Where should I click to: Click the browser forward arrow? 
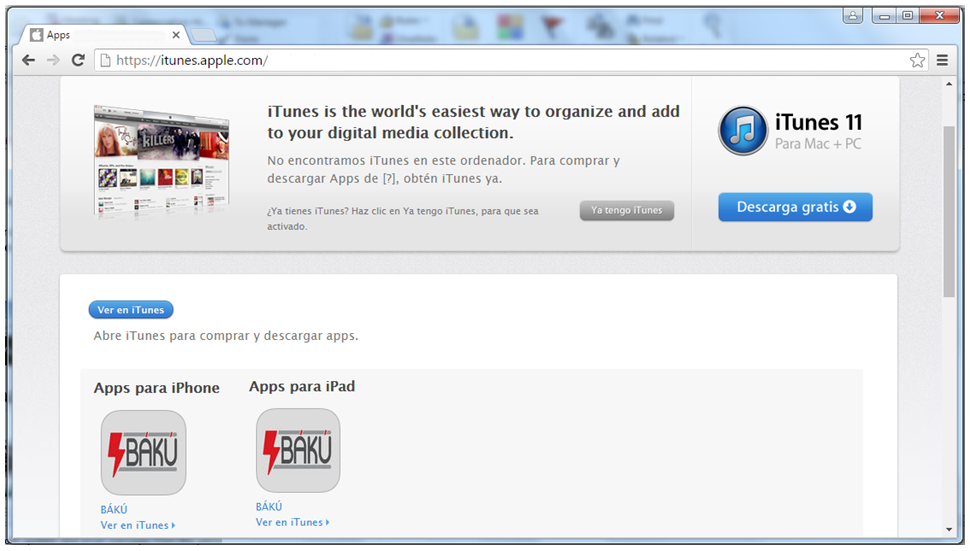point(53,60)
